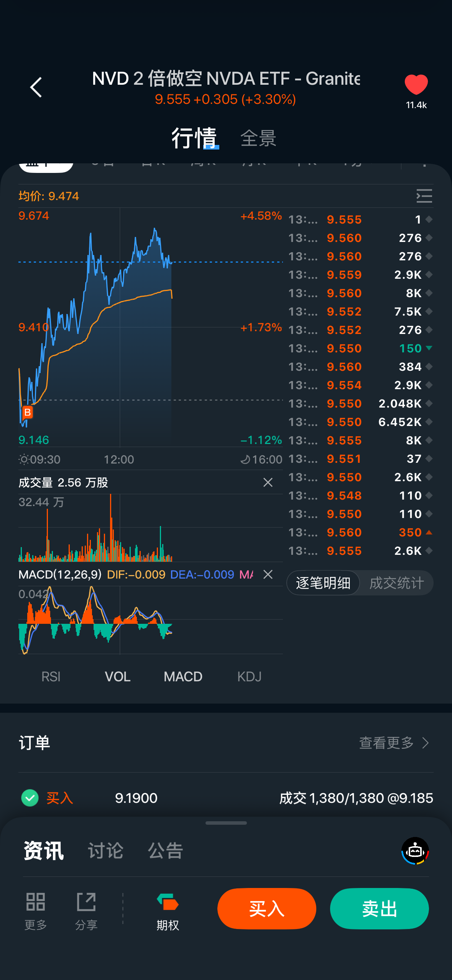
Task: Tap the 订单 orders section header
Action: [35, 743]
